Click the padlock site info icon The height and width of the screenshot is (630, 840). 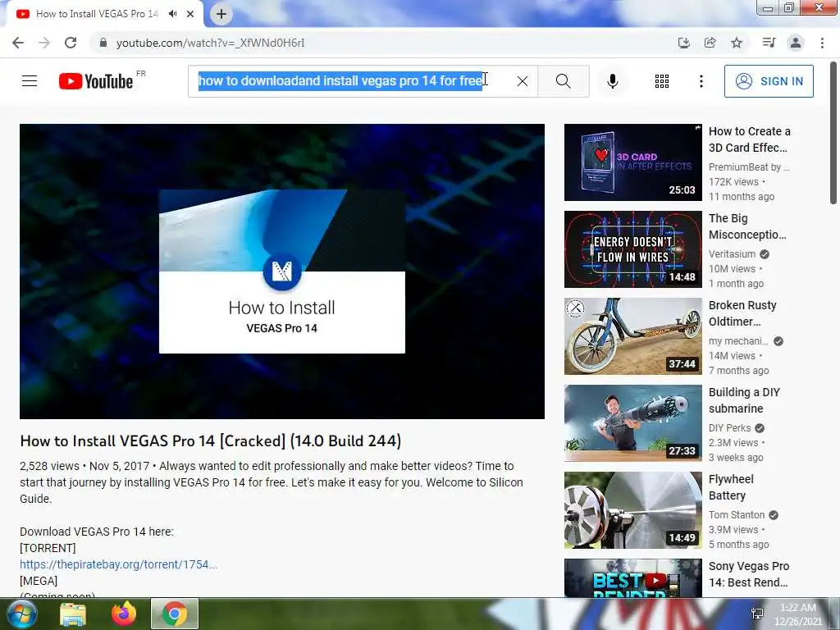click(103, 43)
